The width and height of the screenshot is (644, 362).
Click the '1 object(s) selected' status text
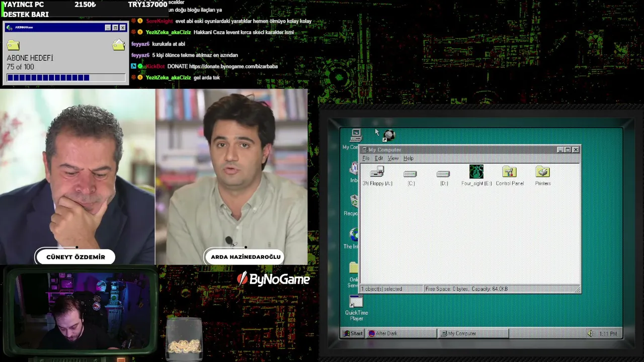[382, 289]
